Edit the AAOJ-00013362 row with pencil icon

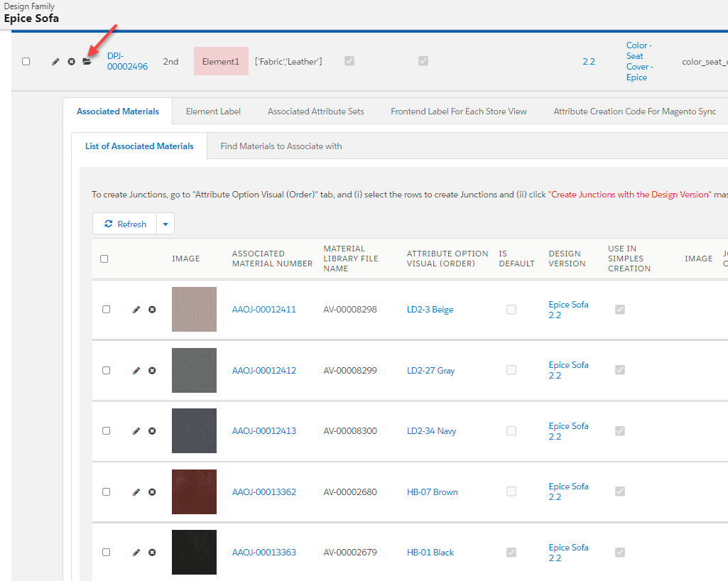[x=136, y=492]
